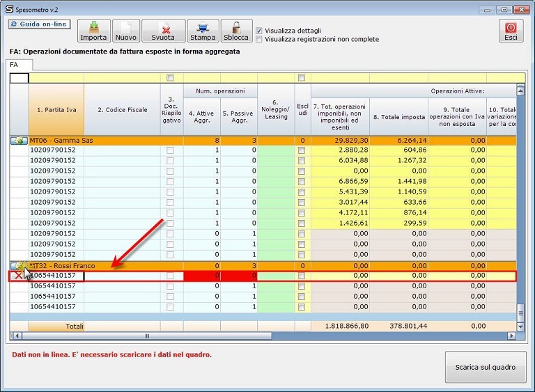The image size is (535, 392).
Task: Click the Codice Fiscale cell of highlighted row
Action: pos(122,276)
